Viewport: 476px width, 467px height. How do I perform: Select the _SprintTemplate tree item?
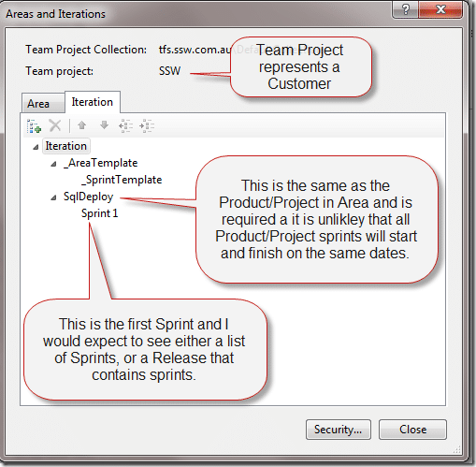click(x=122, y=180)
